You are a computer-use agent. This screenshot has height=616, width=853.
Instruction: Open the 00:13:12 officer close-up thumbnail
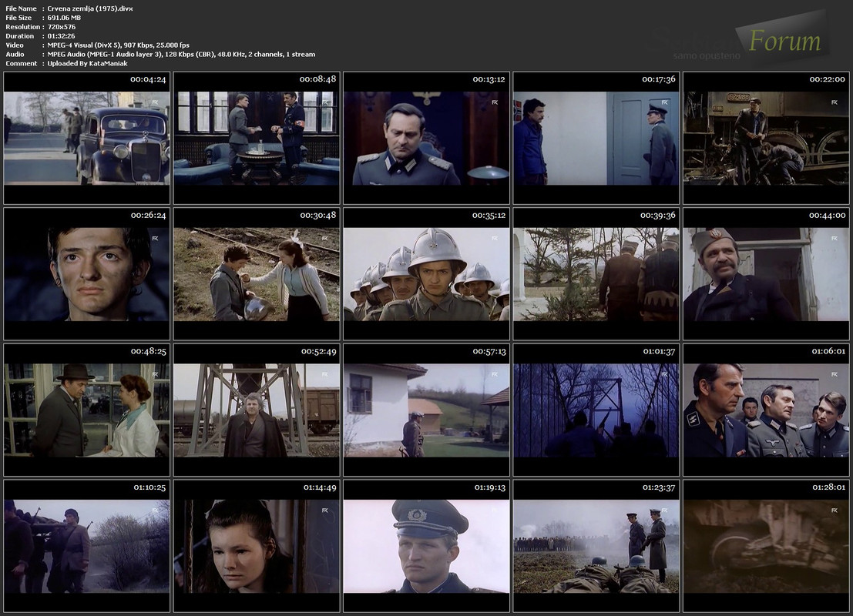tap(426, 138)
